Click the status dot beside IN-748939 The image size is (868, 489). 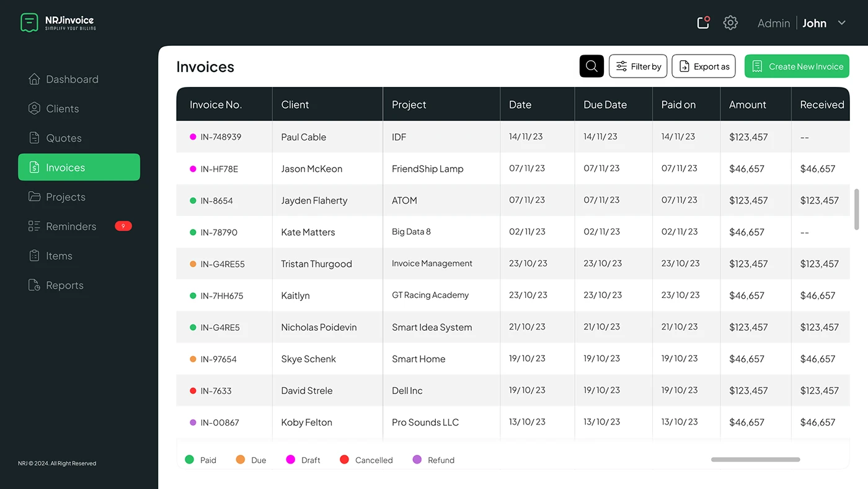(193, 137)
